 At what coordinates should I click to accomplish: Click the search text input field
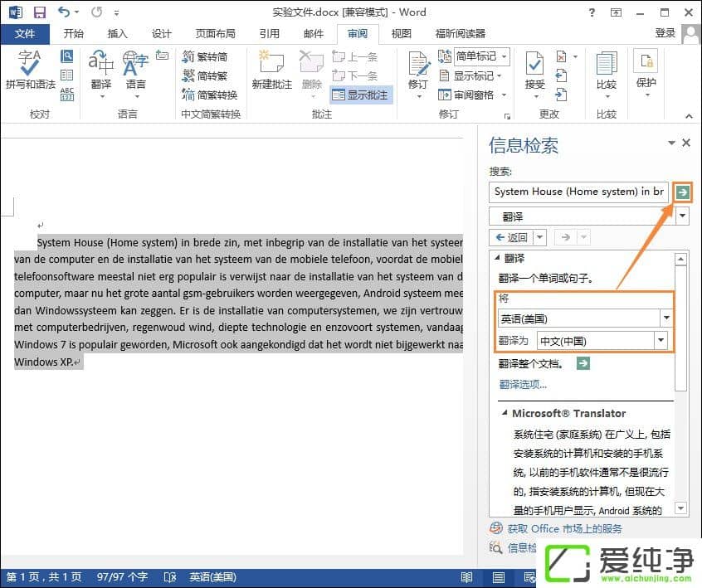[578, 192]
